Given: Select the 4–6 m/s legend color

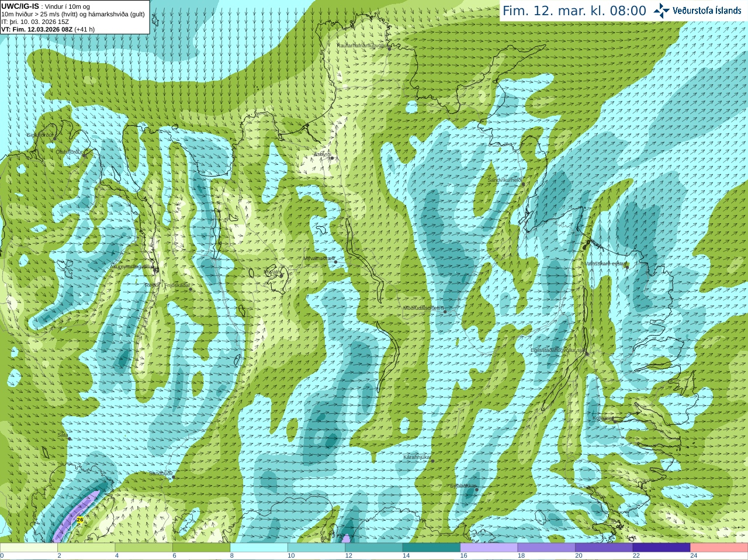Looking at the screenshot, I should point(144,547).
